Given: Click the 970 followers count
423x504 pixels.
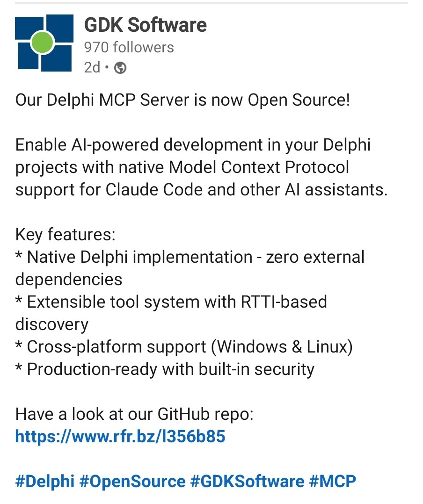Looking at the screenshot, I should (129, 47).
